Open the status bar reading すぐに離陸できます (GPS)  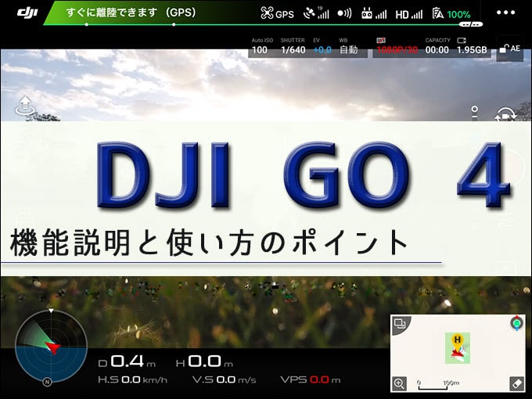pyautogui.click(x=131, y=13)
